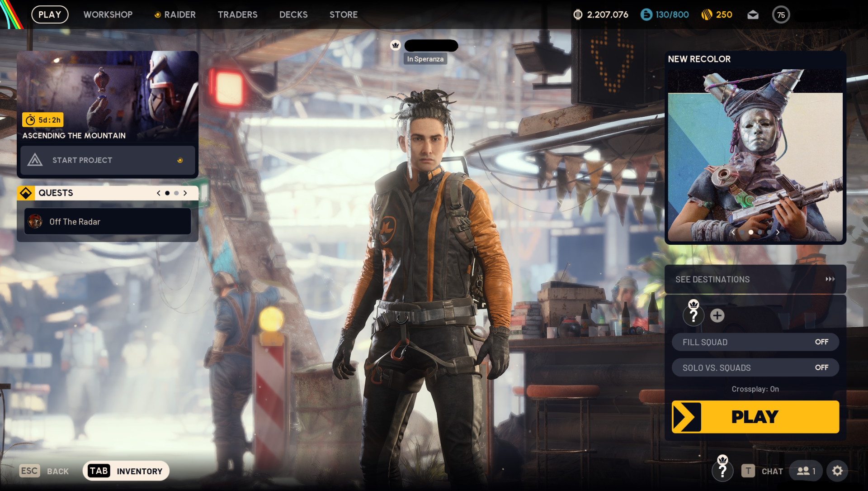This screenshot has width=868, height=491.
Task: Open the Raider tab
Action: (175, 15)
